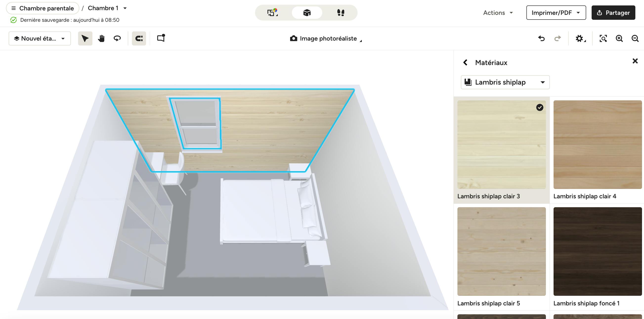Expand the Lambris shiplap category dropdown

click(x=505, y=82)
